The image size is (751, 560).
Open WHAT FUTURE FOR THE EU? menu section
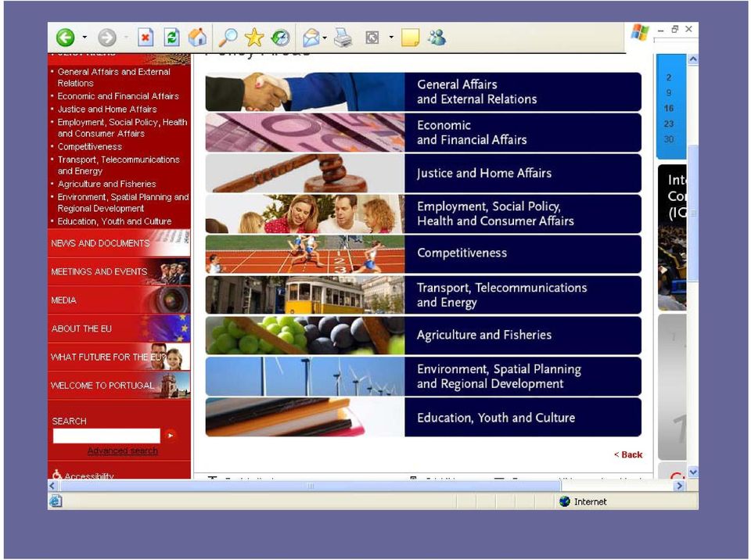119,357
